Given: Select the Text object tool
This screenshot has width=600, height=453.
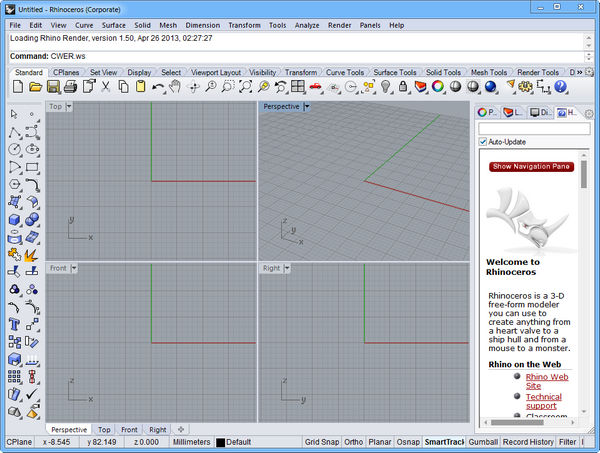Looking at the screenshot, I should pyautogui.click(x=15, y=325).
